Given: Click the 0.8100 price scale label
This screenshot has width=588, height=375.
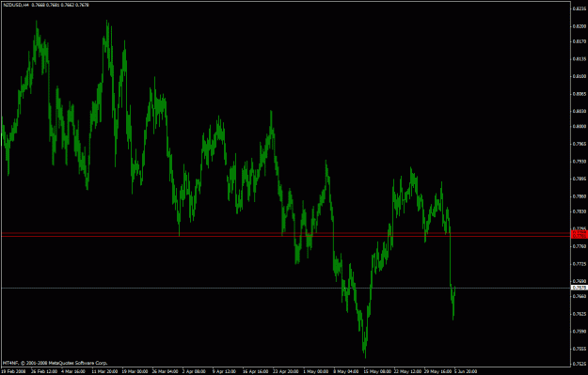Looking at the screenshot, I should click(580, 76).
